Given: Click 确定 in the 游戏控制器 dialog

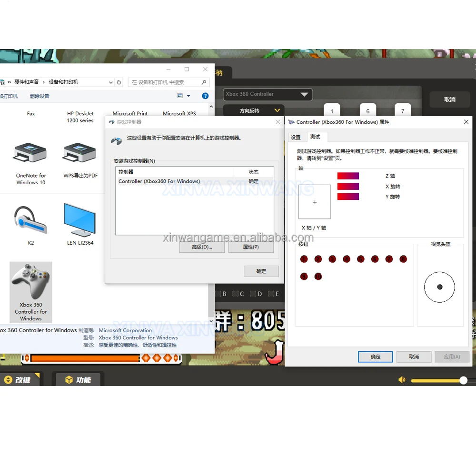Looking at the screenshot, I should click(261, 271).
